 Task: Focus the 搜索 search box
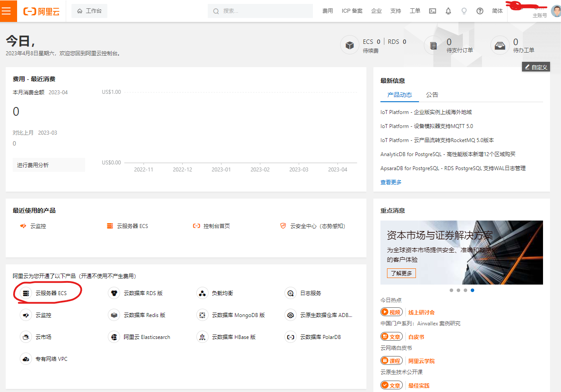point(260,11)
